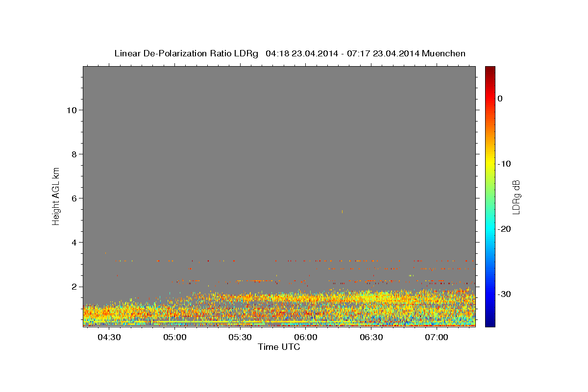
Task: Click the colorbar value -10
Action: pos(504,164)
